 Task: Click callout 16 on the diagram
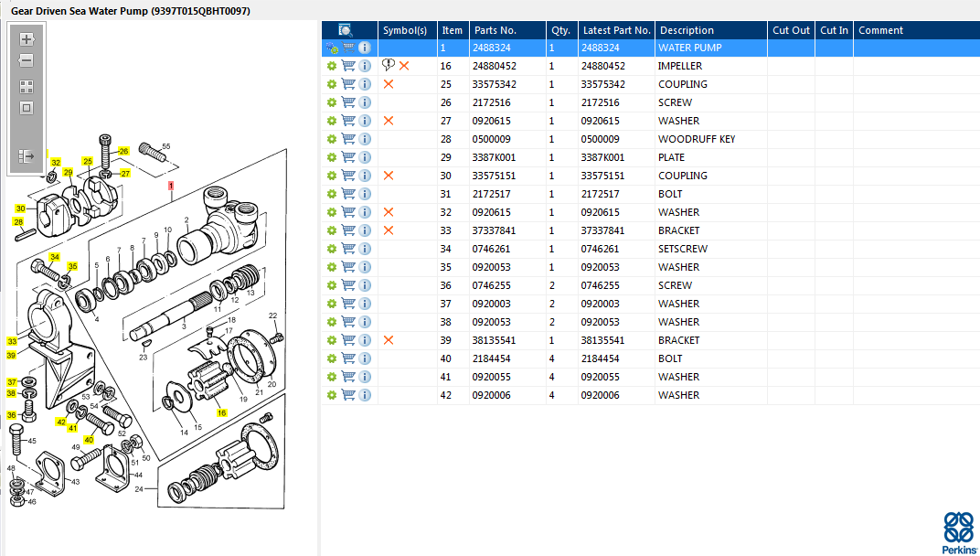(x=221, y=412)
